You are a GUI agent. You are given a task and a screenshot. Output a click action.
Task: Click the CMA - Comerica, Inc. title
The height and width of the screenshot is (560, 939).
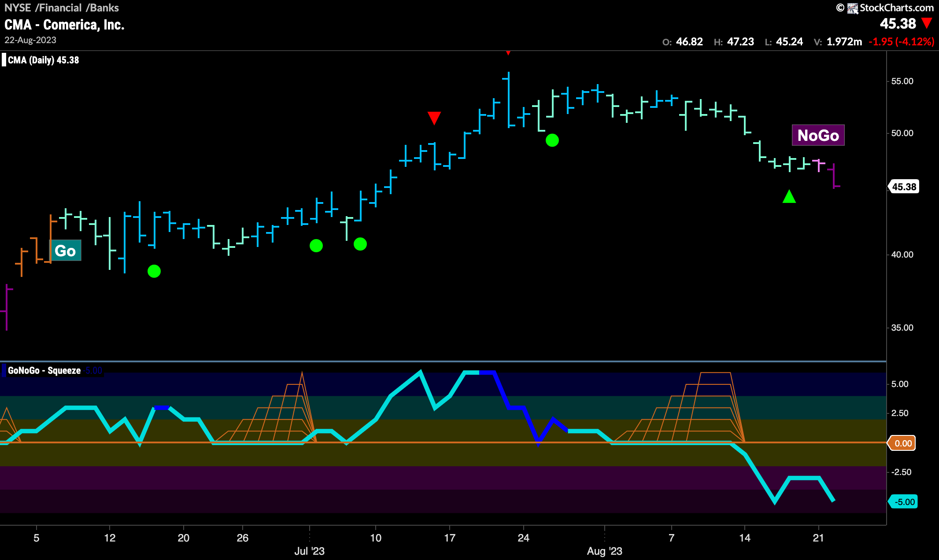click(x=64, y=25)
